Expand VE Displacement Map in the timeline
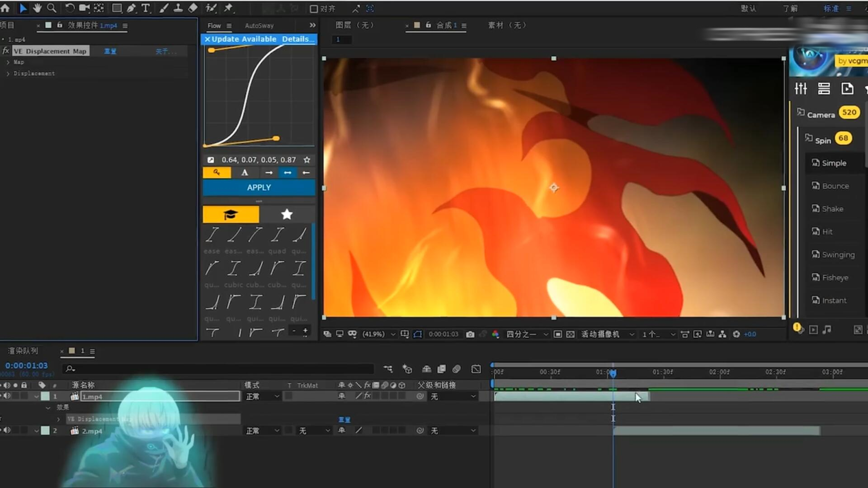868x488 pixels. 58,419
